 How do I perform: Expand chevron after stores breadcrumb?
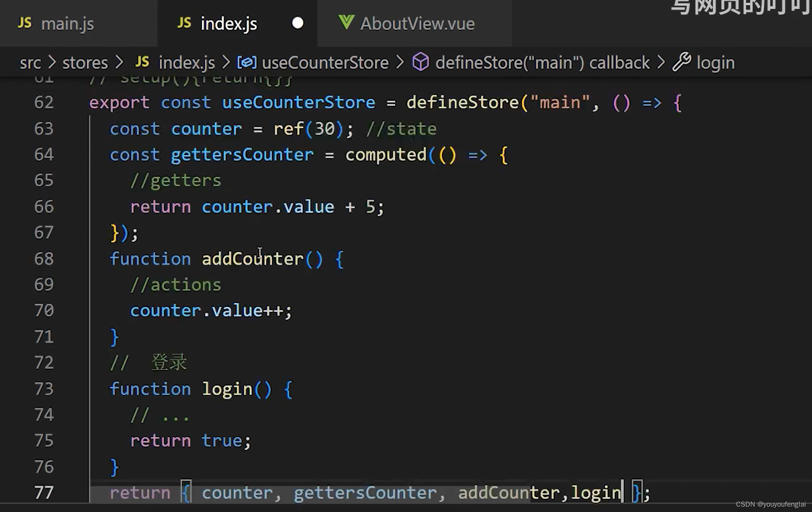120,63
